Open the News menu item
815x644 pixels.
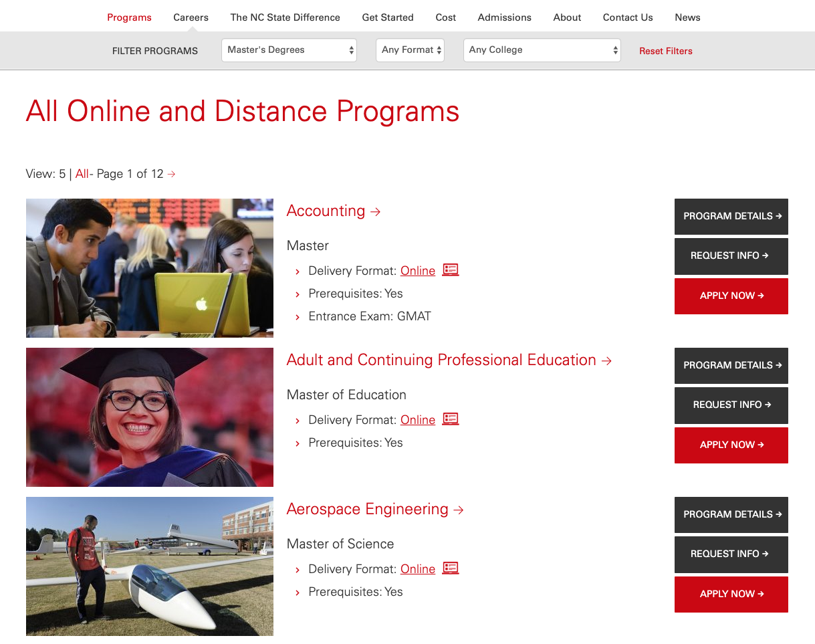[x=687, y=17]
